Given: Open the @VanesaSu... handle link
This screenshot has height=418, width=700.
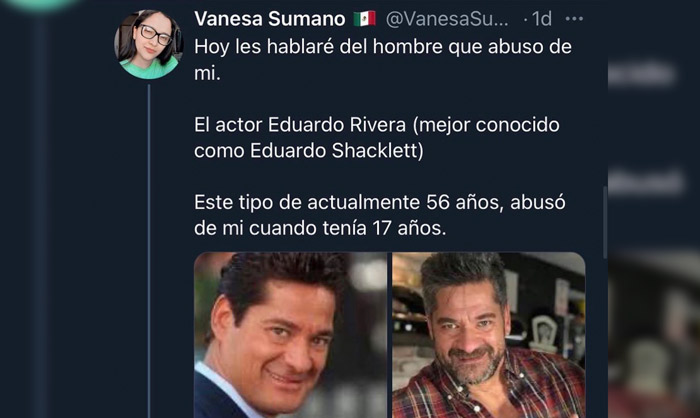Looking at the screenshot, I should pyautogui.click(x=447, y=19).
